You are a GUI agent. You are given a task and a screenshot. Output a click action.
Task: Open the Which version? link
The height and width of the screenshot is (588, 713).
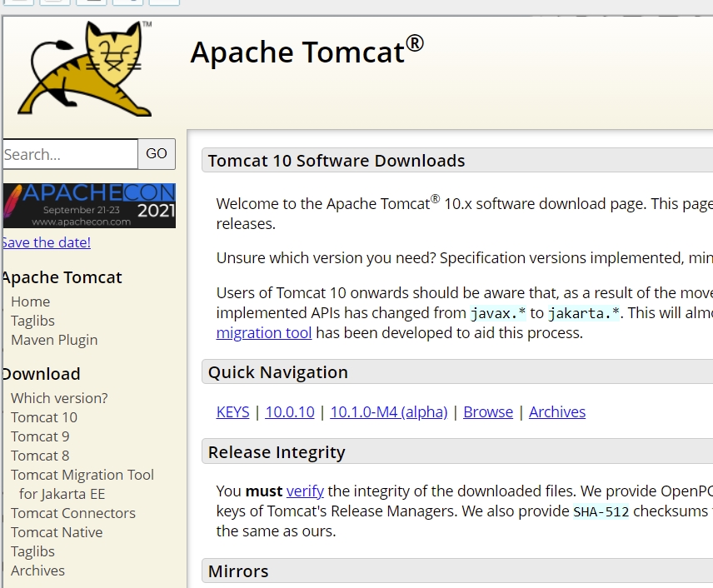[x=60, y=398]
